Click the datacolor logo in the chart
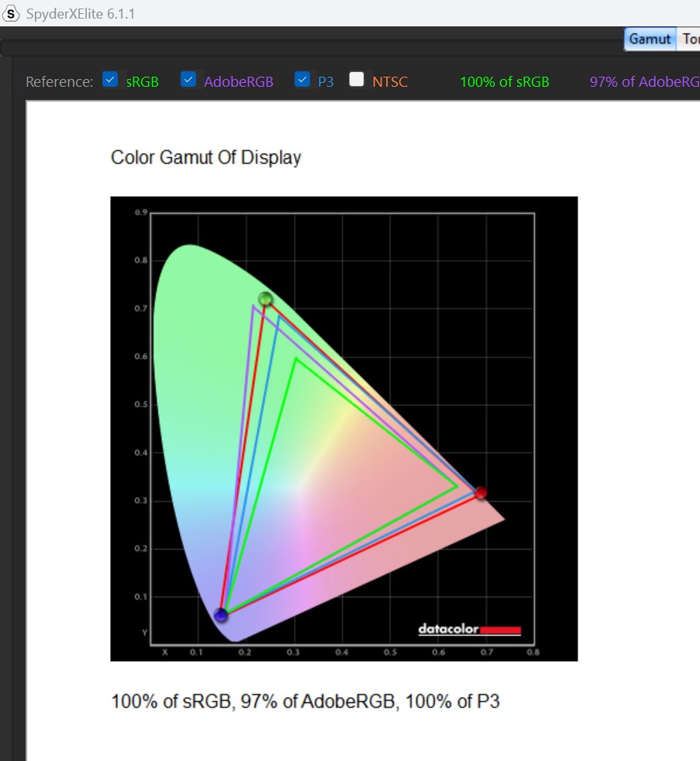Viewport: 700px width, 761px height. coord(469,629)
